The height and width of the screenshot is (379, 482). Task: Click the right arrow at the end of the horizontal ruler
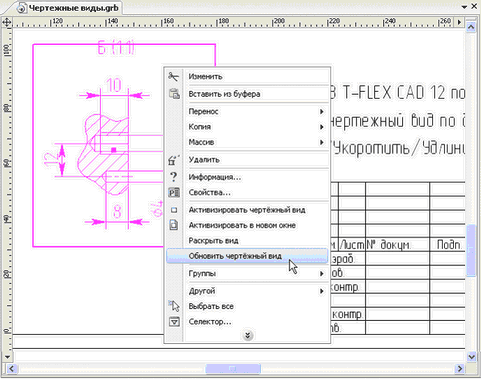point(459,22)
